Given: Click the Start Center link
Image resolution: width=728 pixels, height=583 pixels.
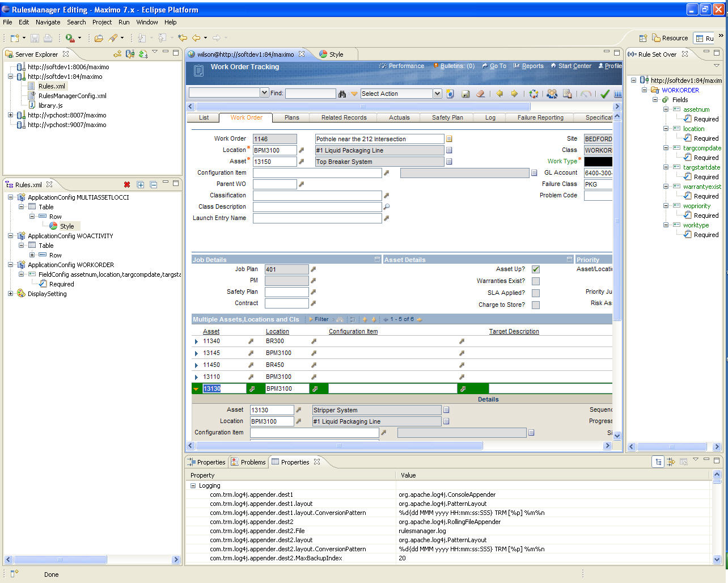Looking at the screenshot, I should coord(574,66).
